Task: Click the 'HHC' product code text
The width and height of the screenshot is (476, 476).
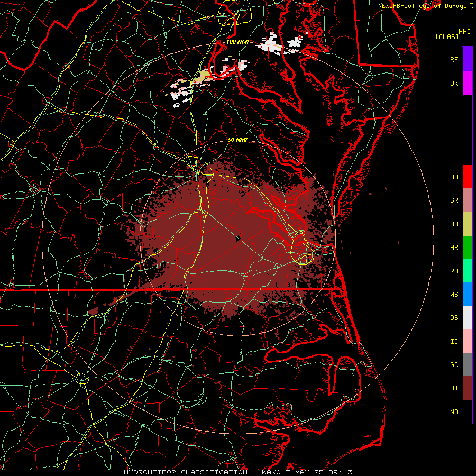Action: click(x=465, y=32)
